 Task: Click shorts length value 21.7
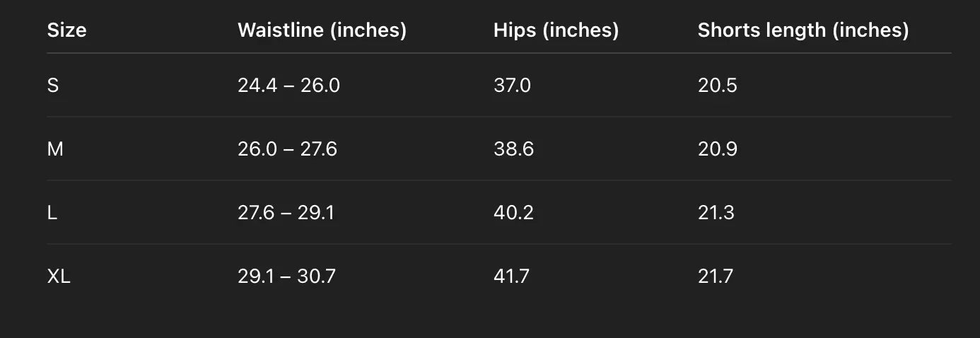click(x=715, y=276)
